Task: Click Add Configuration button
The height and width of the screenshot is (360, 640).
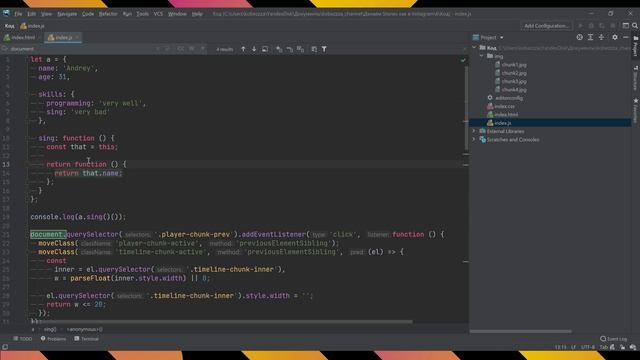Action: pyautogui.click(x=547, y=26)
